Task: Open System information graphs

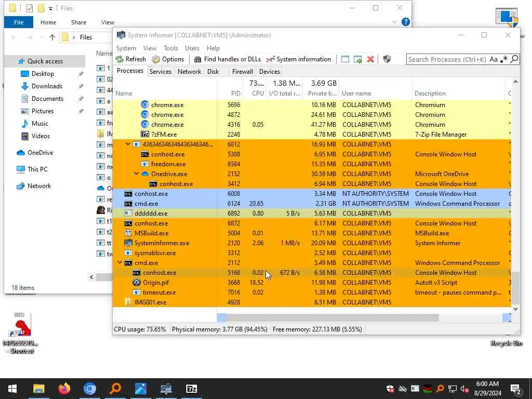Action: 299,59
